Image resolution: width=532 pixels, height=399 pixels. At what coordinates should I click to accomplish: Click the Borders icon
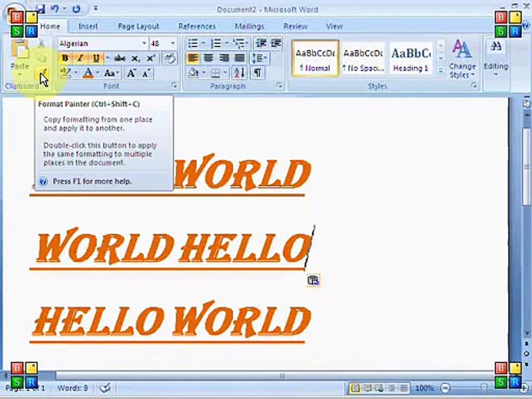(x=215, y=73)
